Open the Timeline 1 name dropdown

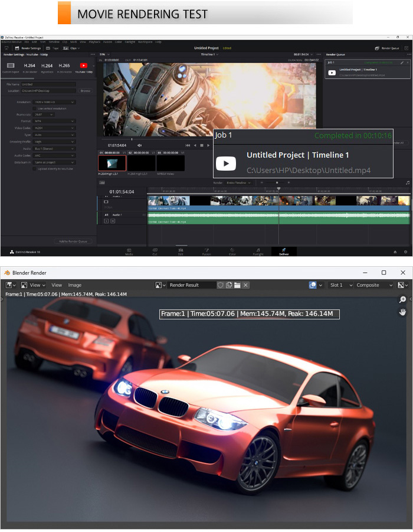[209, 54]
